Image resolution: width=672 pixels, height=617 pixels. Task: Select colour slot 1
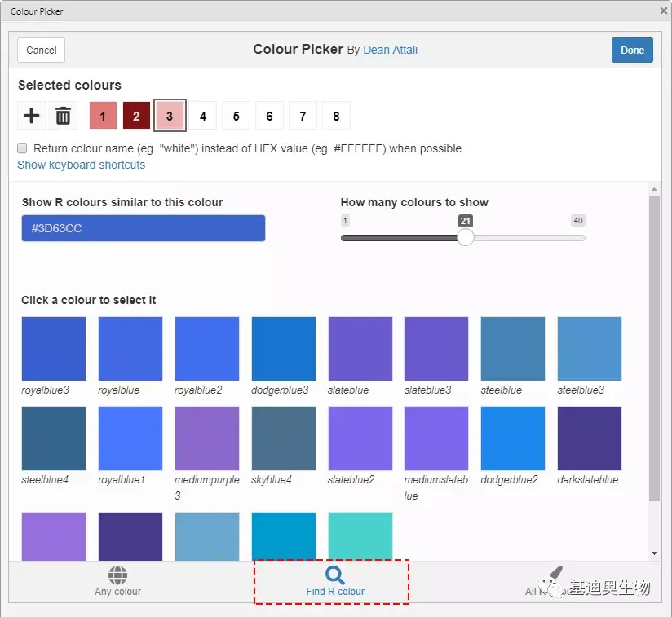pyautogui.click(x=103, y=116)
